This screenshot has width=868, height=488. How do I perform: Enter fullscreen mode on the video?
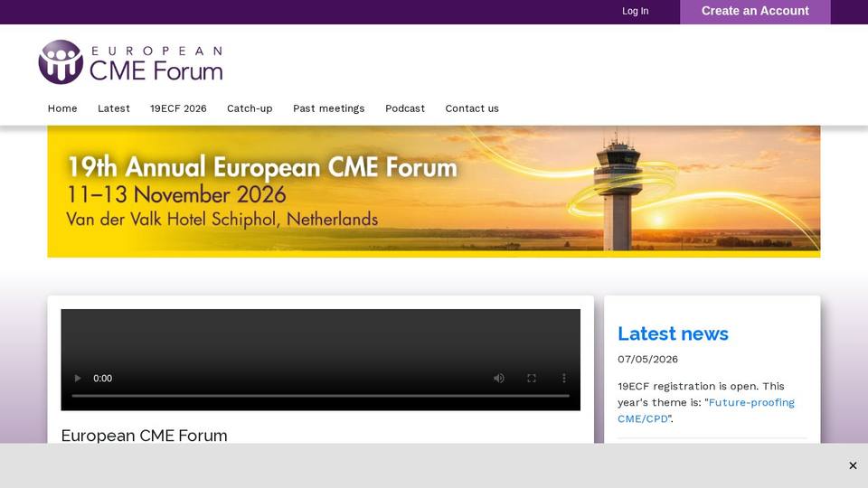(x=532, y=379)
